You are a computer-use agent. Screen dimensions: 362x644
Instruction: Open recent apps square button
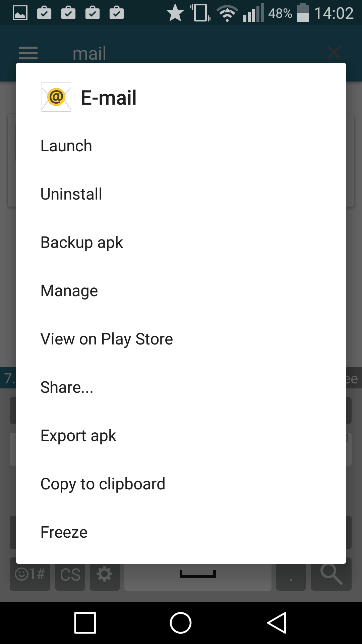click(x=85, y=623)
